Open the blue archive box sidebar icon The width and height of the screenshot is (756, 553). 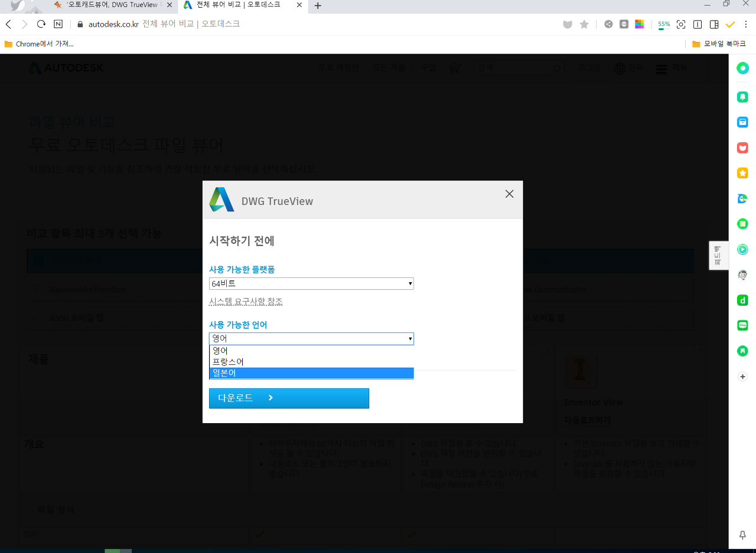tap(742, 122)
